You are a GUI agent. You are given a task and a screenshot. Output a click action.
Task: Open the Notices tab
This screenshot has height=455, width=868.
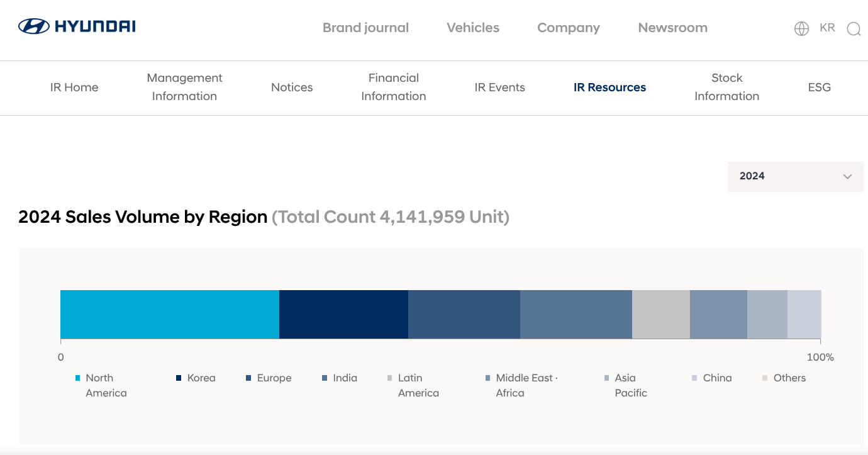292,87
